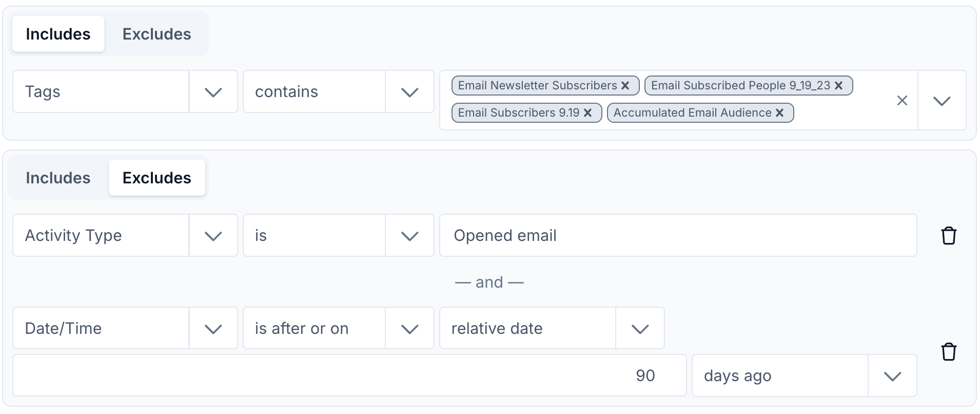Delete the Activity Type condition

point(949,236)
